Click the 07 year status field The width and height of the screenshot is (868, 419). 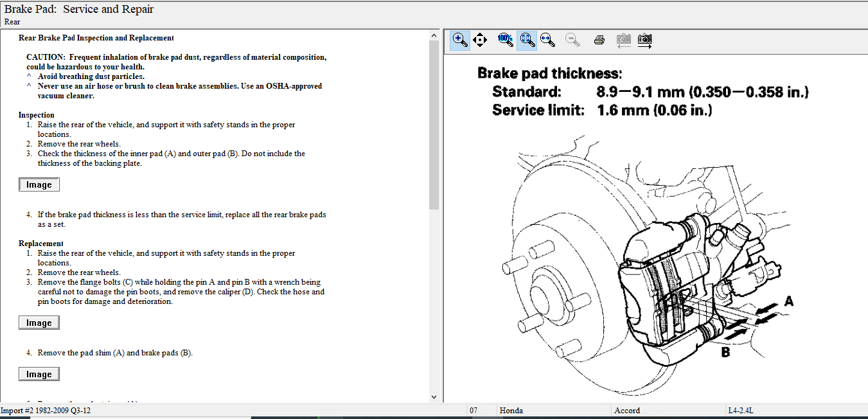click(474, 411)
